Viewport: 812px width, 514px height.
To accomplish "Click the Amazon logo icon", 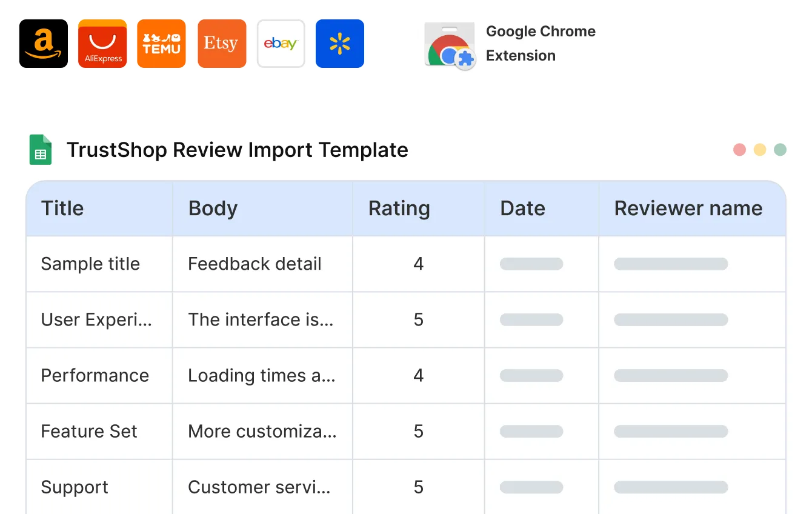I will [x=44, y=44].
